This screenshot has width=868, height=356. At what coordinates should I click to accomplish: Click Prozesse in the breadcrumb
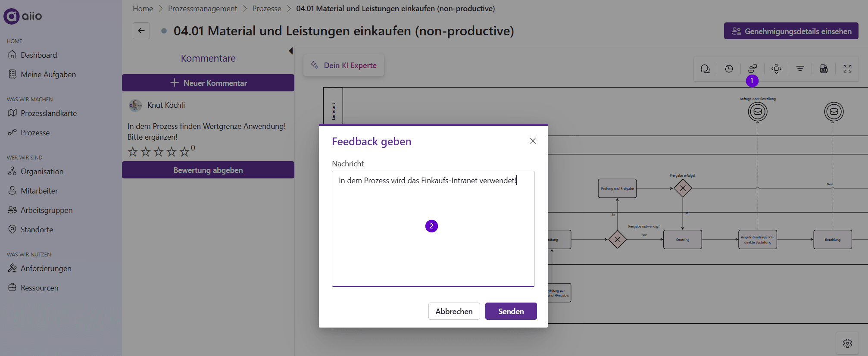pos(267,9)
